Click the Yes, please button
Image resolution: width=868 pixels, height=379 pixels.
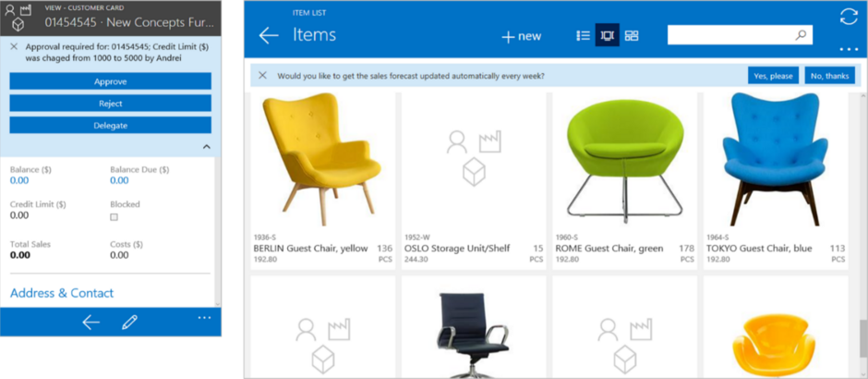(x=773, y=76)
